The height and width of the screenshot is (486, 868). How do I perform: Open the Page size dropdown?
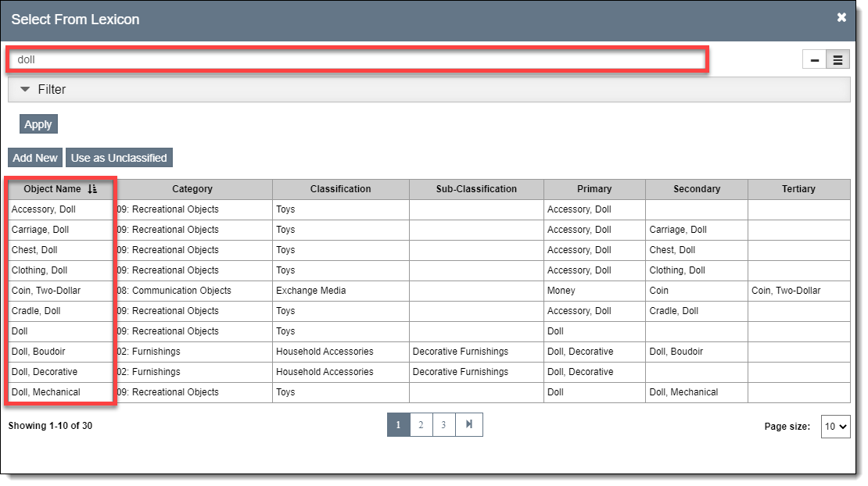pos(835,427)
